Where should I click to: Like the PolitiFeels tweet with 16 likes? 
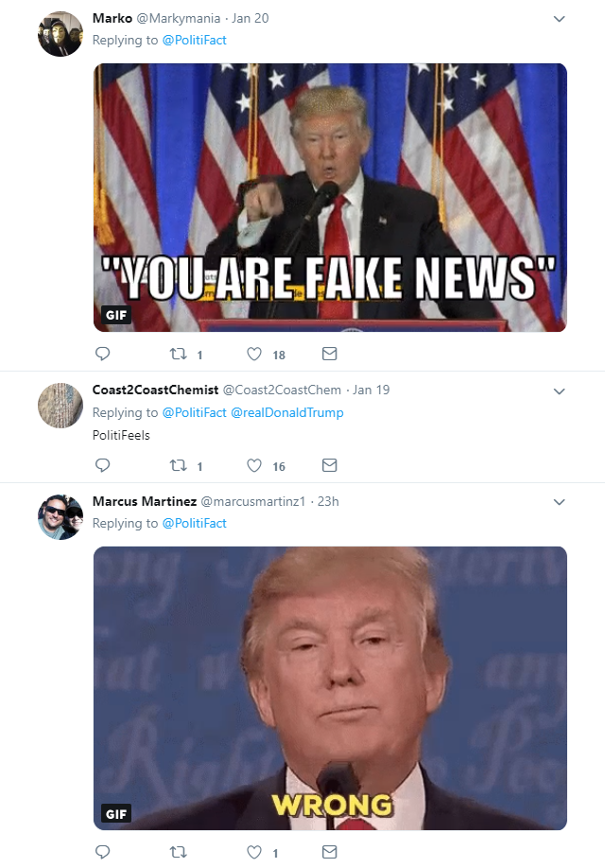click(254, 465)
